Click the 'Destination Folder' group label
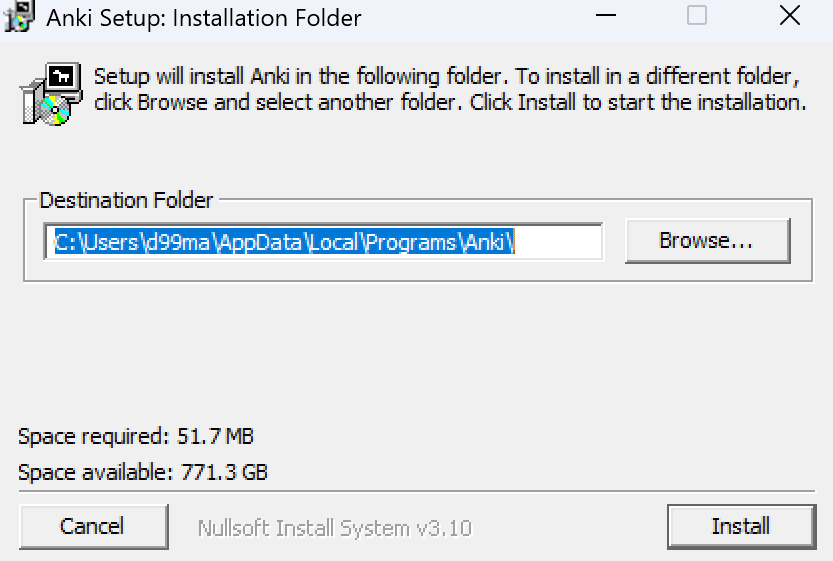833x561 pixels. [x=126, y=200]
